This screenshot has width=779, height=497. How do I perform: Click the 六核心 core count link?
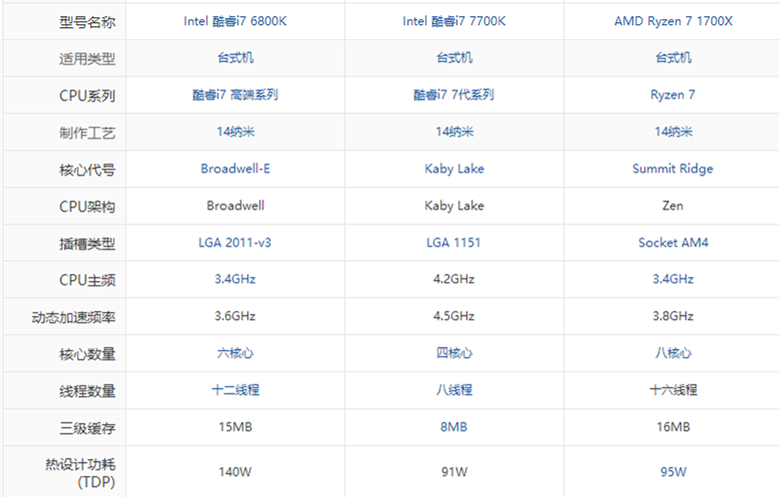[x=235, y=353]
